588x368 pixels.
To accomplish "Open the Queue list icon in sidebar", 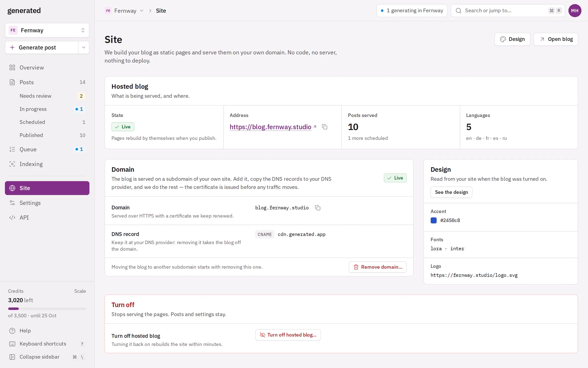I will [x=12, y=149].
